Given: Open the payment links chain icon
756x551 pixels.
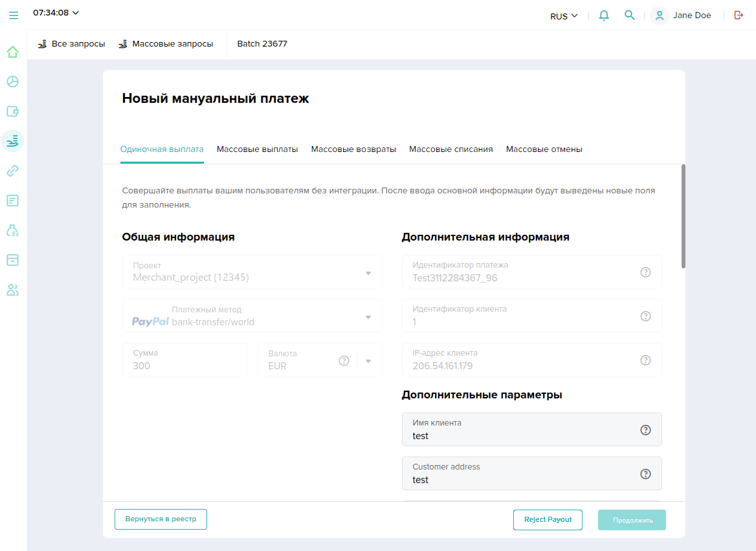Looking at the screenshot, I should tap(13, 171).
